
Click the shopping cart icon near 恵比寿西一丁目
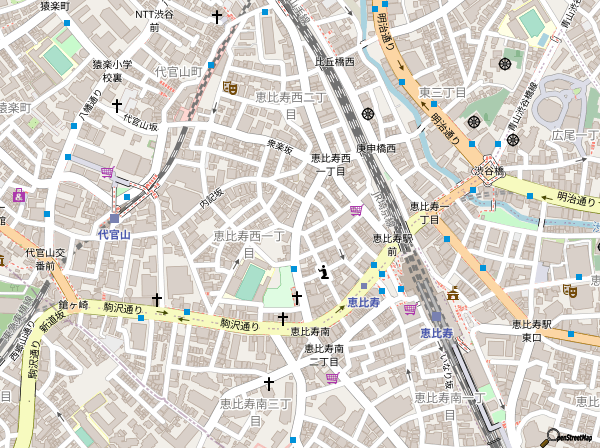click(x=356, y=210)
